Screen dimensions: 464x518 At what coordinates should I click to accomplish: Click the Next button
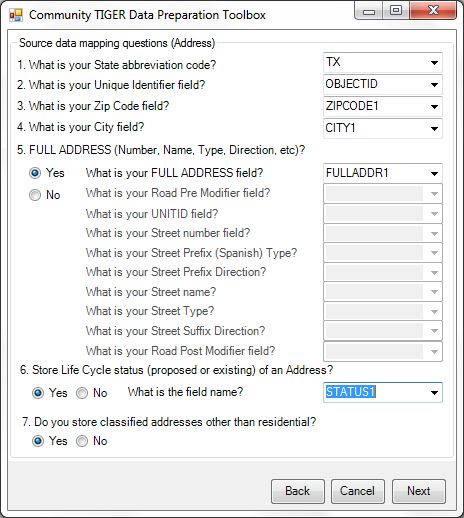pyautogui.click(x=419, y=491)
